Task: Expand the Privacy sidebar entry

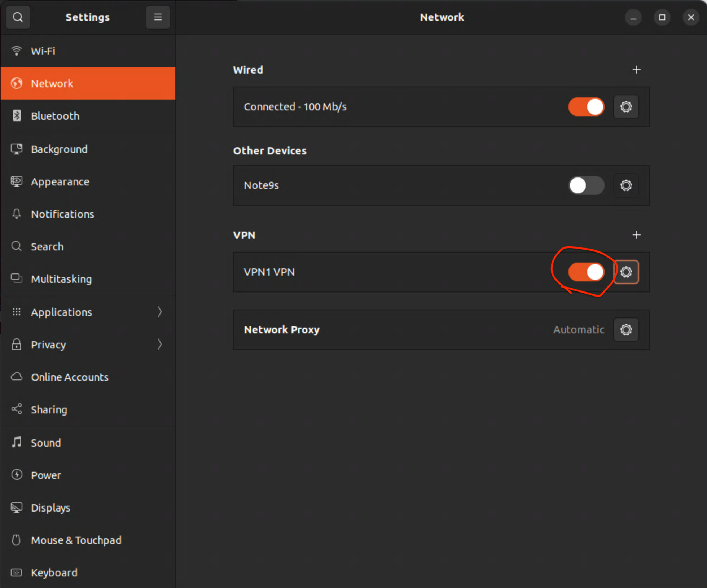Action: [88, 345]
